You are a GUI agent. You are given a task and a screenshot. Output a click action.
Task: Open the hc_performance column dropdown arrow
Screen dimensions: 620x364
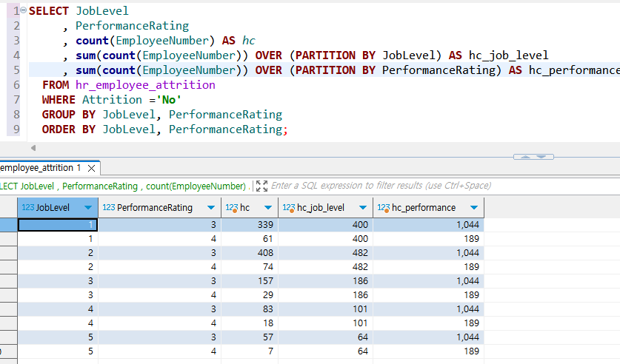click(x=473, y=208)
